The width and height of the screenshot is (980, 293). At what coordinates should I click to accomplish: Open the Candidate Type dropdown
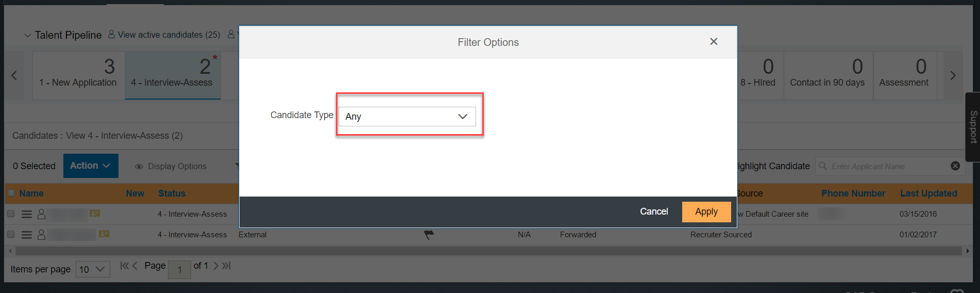407,117
